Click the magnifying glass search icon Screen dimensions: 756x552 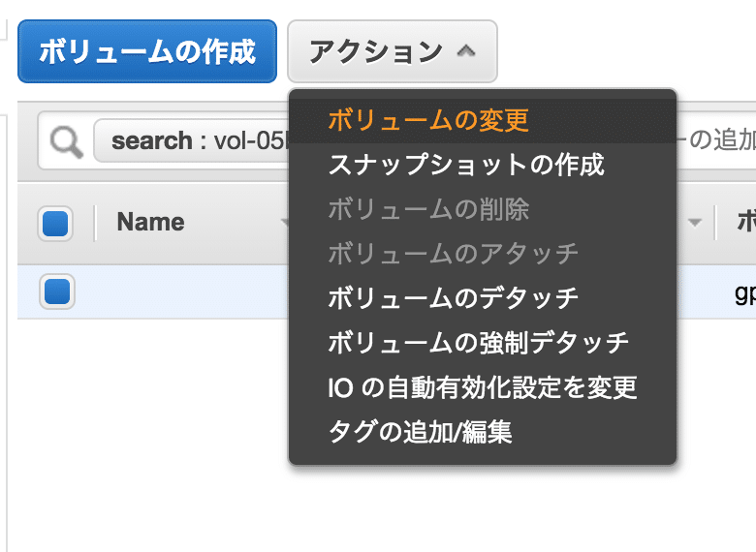click(x=67, y=141)
